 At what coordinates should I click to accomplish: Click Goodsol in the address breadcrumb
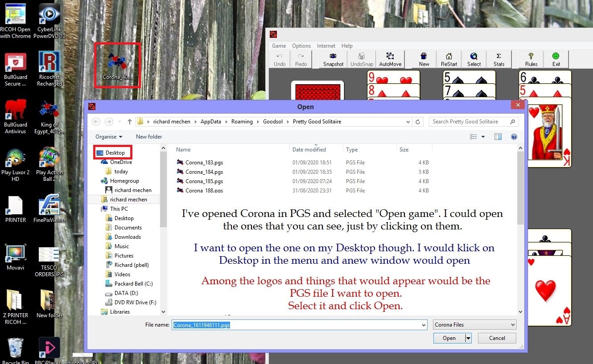coord(273,122)
